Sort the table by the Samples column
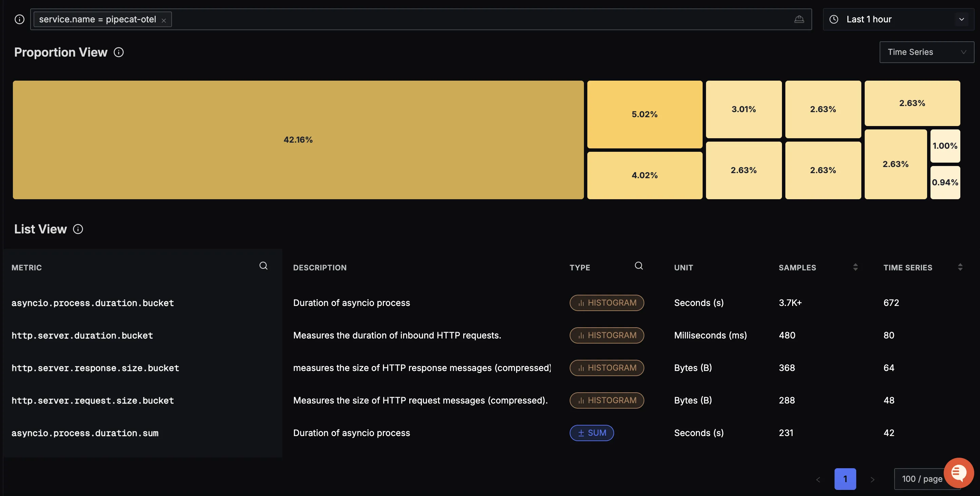This screenshot has height=496, width=980. [855, 267]
